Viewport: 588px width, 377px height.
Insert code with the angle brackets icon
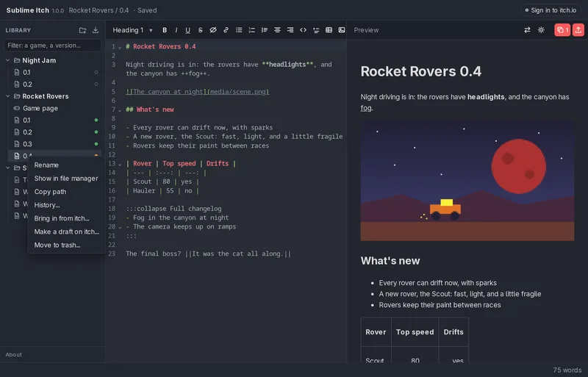(303, 30)
